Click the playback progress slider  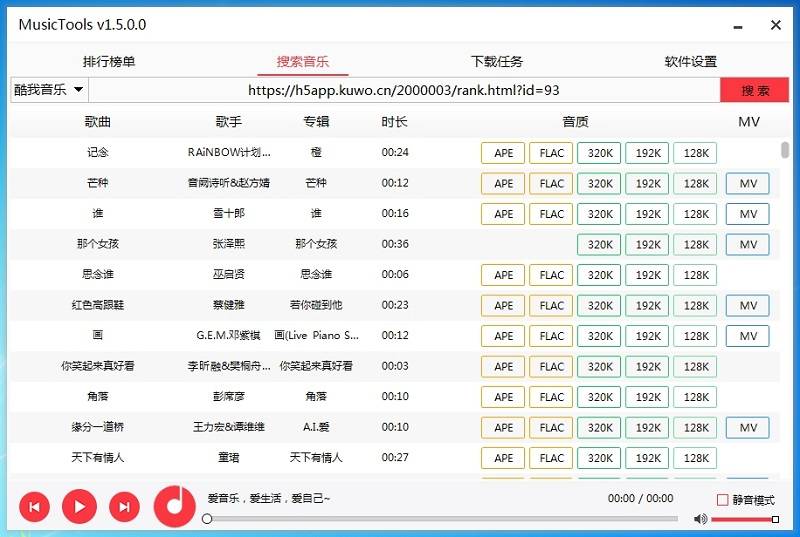[x=440, y=519]
